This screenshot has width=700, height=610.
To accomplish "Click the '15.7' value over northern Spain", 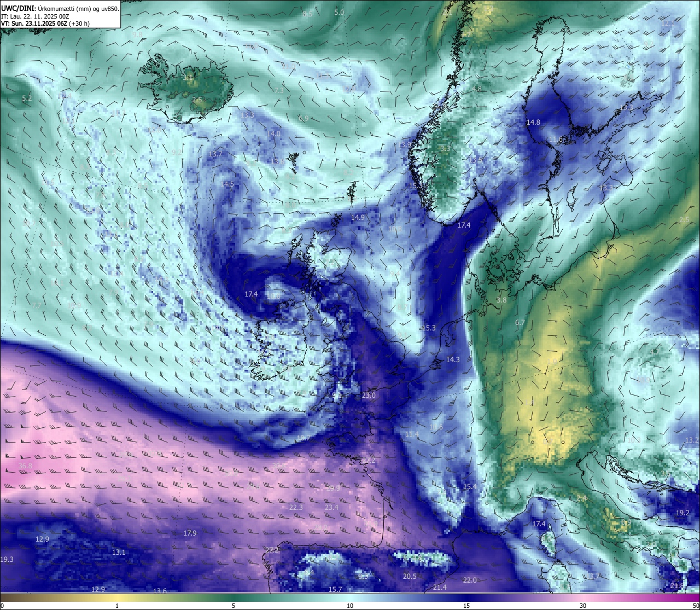I will (335, 589).
